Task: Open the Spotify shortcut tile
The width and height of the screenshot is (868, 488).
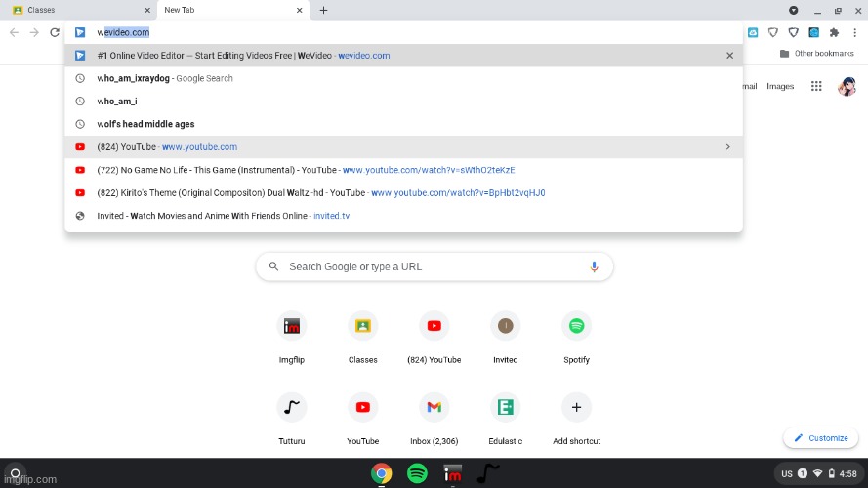Action: pyautogui.click(x=576, y=326)
